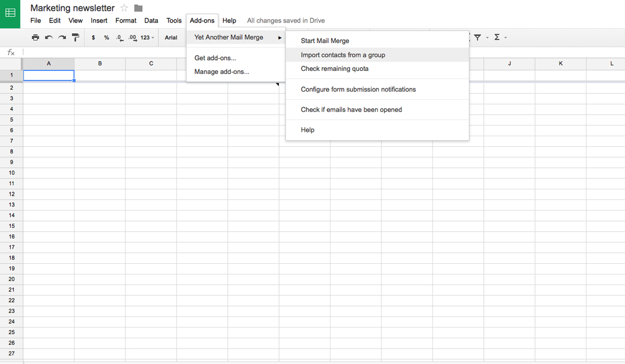
Task: Open the 123 number format dropdown
Action: tap(147, 38)
